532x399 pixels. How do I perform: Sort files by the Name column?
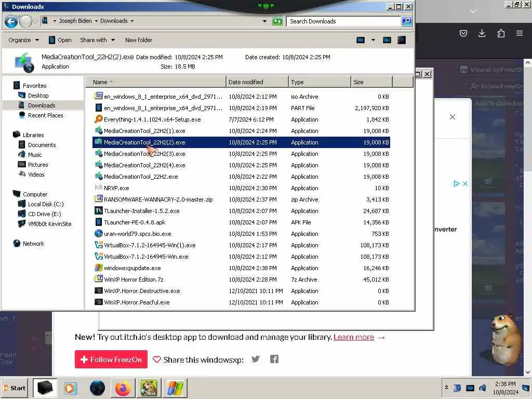tap(156, 82)
